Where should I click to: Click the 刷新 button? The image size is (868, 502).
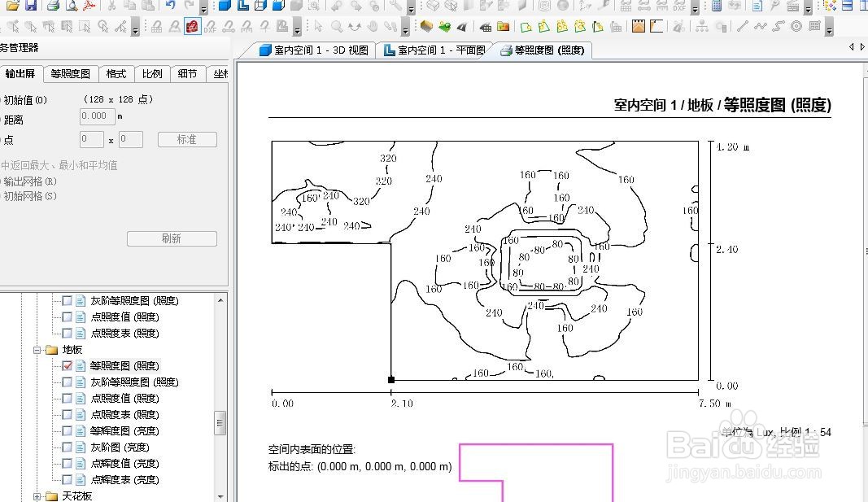(x=172, y=238)
